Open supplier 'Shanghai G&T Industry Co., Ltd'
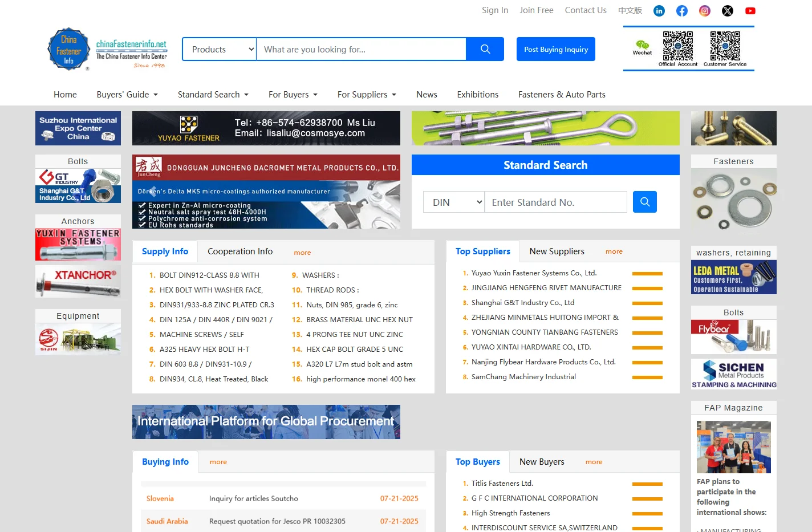 click(x=523, y=303)
